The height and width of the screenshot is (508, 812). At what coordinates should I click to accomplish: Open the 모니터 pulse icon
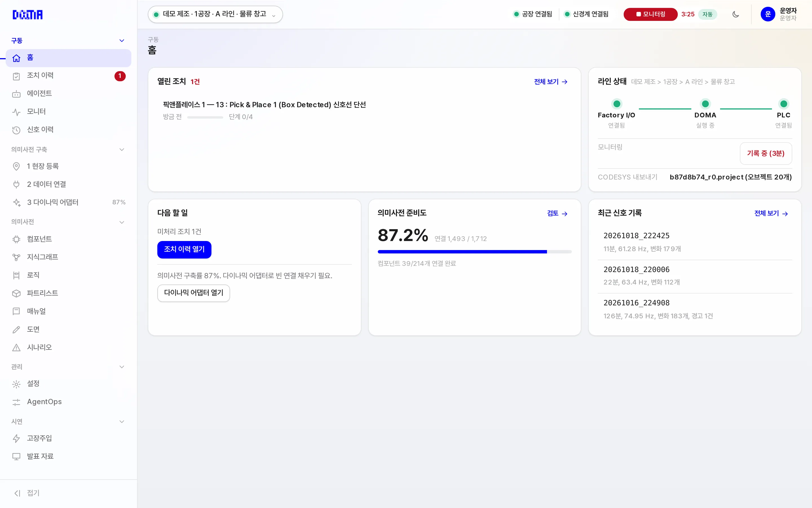tap(16, 112)
